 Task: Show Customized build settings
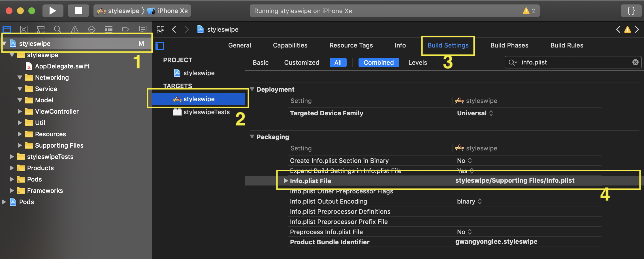pyautogui.click(x=302, y=62)
